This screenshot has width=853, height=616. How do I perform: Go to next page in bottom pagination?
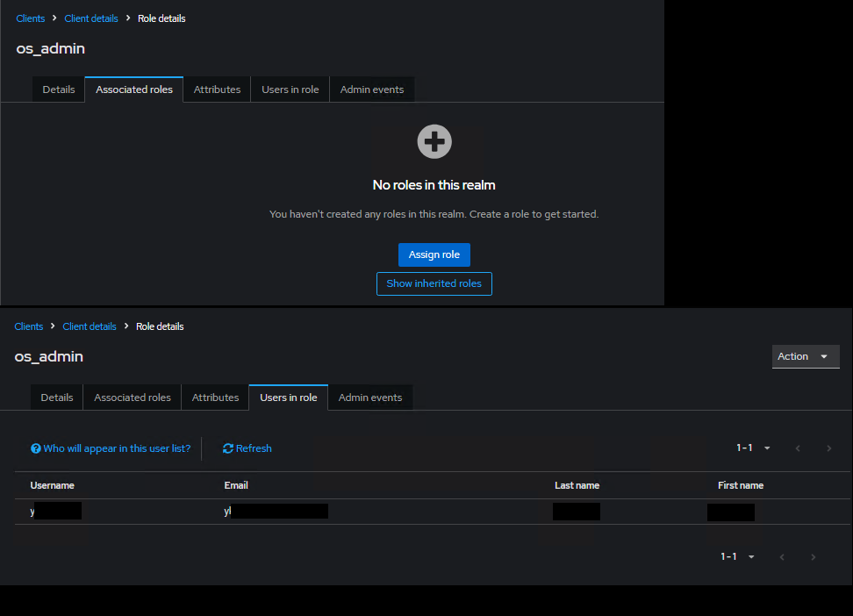tap(814, 556)
